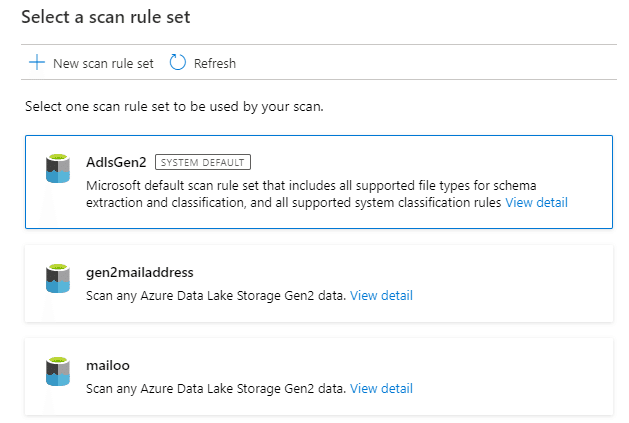The image size is (629, 423).
Task: Pick the mailoo rule set name
Action: click(x=108, y=365)
